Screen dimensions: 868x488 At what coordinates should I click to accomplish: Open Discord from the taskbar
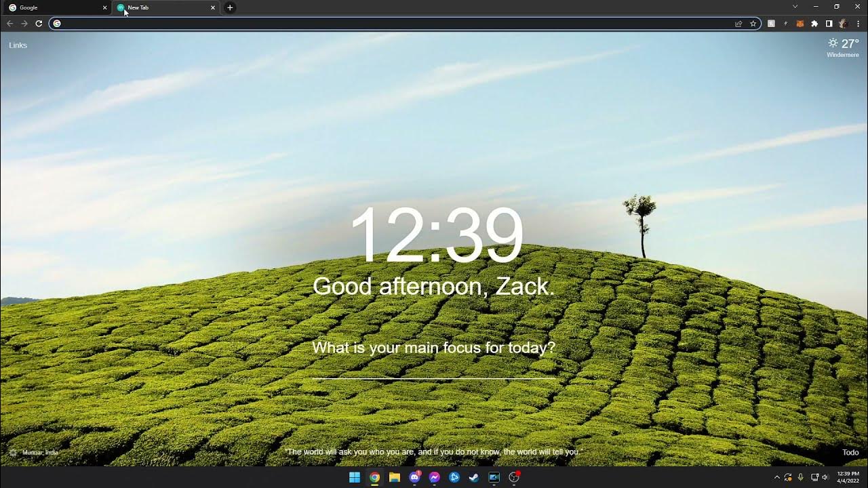[x=415, y=477]
